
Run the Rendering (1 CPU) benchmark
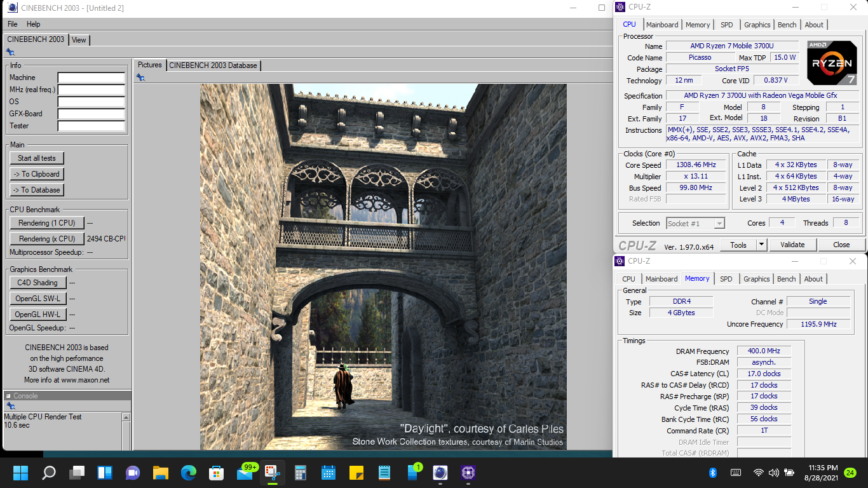coord(46,223)
